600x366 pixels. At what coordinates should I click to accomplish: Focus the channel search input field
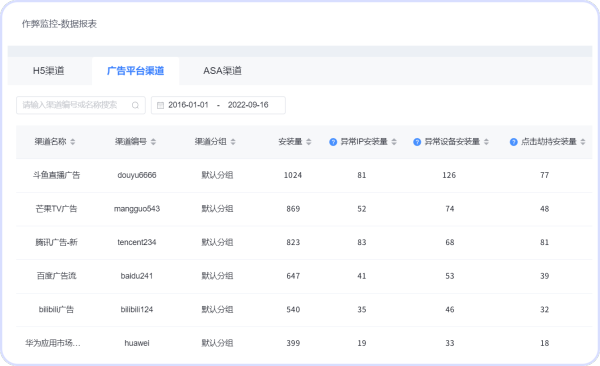(x=81, y=105)
